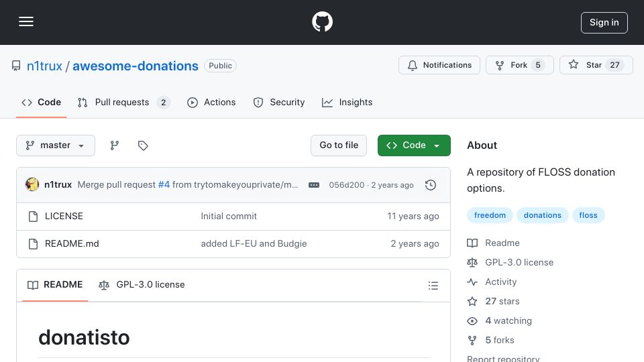The image size is (644, 362).
Task: Open the 27 stars link
Action: (493, 301)
